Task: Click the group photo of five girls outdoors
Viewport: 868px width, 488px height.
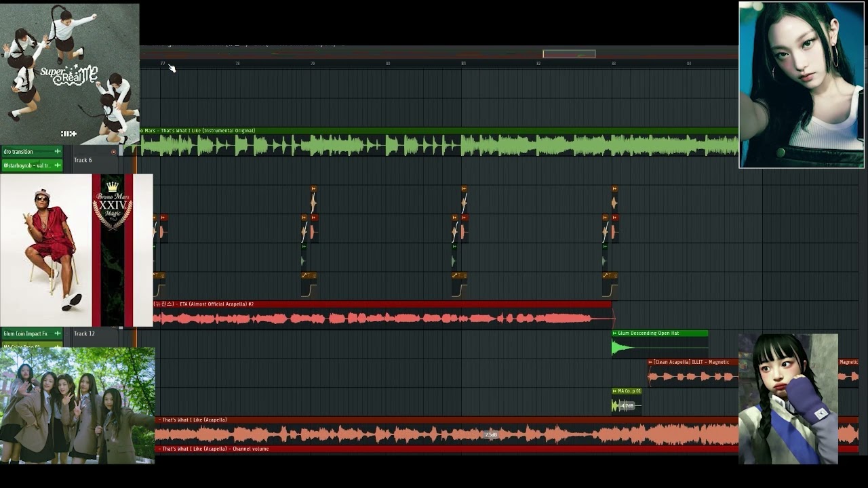Action: pyautogui.click(x=77, y=405)
